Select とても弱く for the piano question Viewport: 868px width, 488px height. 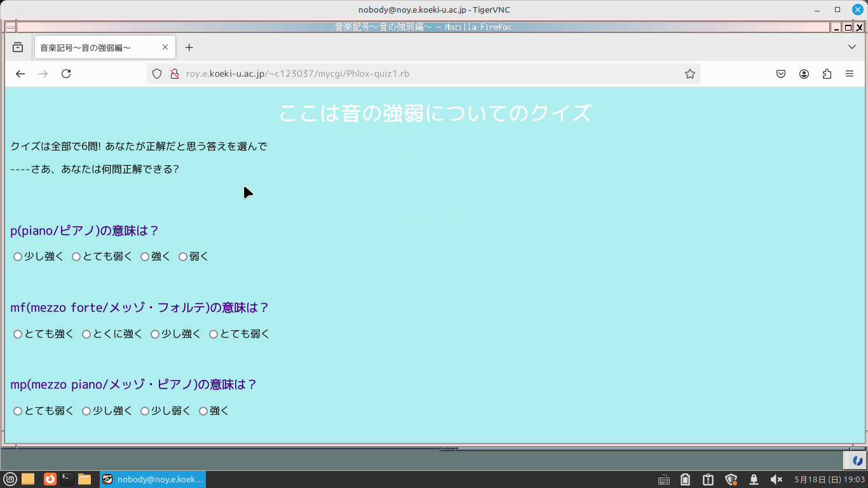tap(76, 257)
